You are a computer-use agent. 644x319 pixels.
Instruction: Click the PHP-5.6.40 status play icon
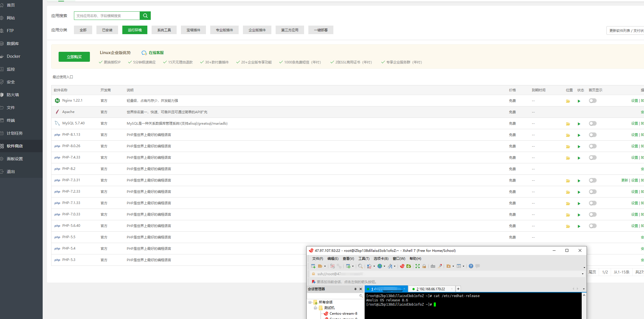pyautogui.click(x=579, y=226)
